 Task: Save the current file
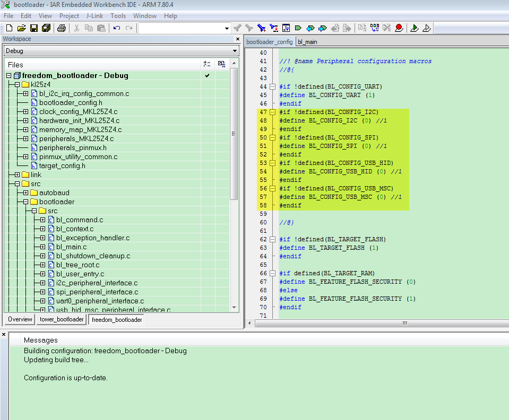(x=34, y=28)
